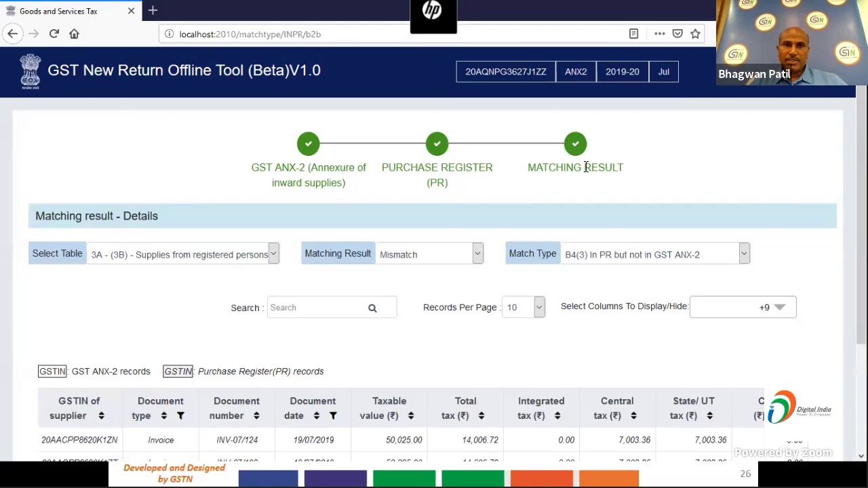Click the GST national emblem logo

click(30, 72)
